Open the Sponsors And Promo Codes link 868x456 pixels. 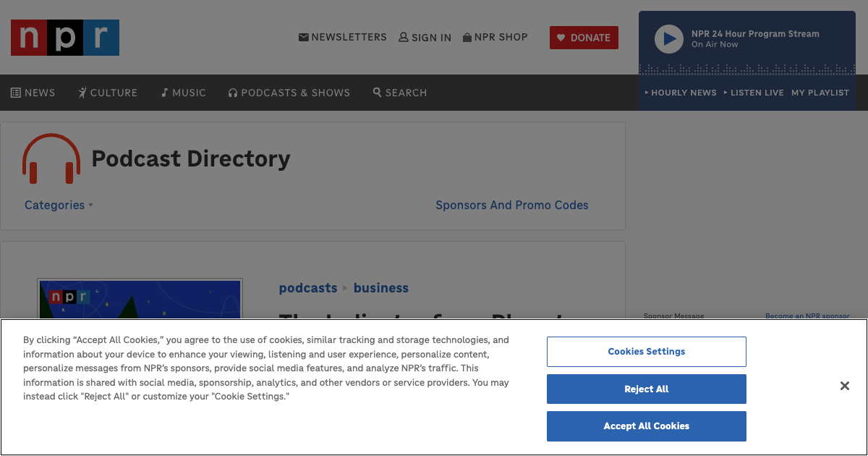tap(512, 205)
